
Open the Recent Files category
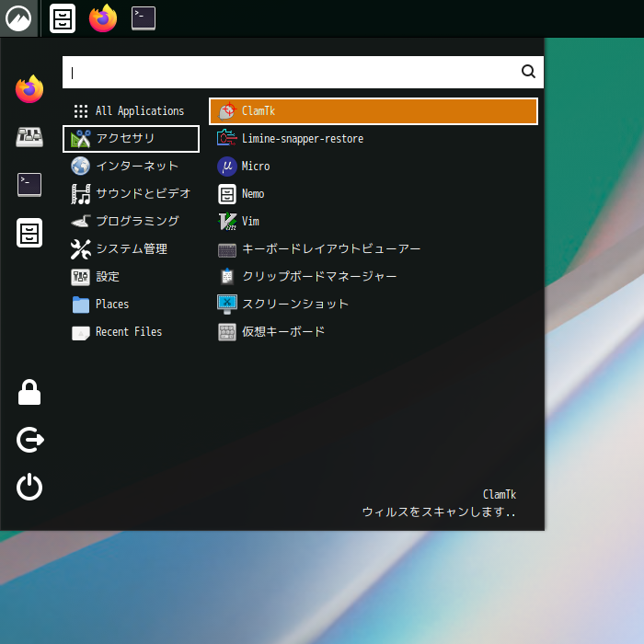(x=131, y=332)
